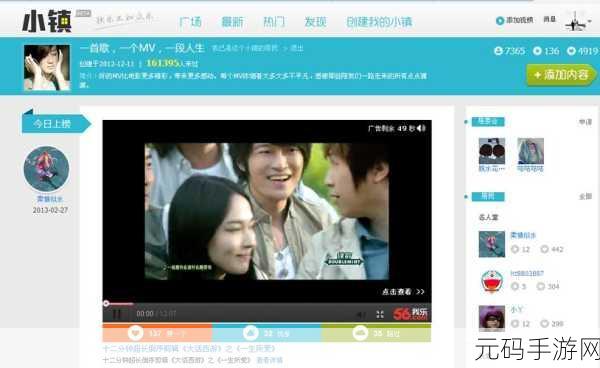
Task: Click the video progress bar handle
Action: [106, 303]
